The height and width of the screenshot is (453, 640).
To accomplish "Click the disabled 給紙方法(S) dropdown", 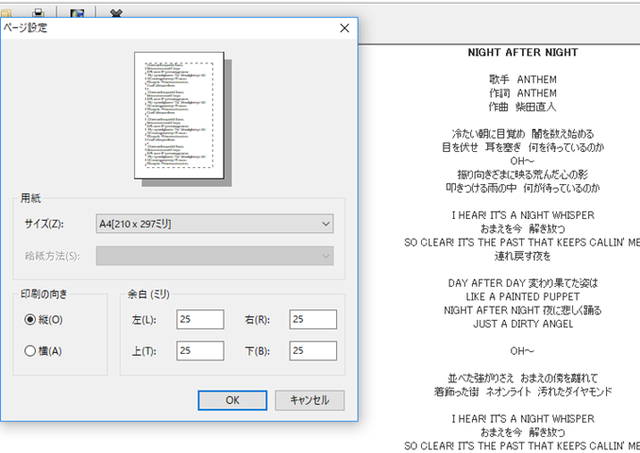I will 215,256.
